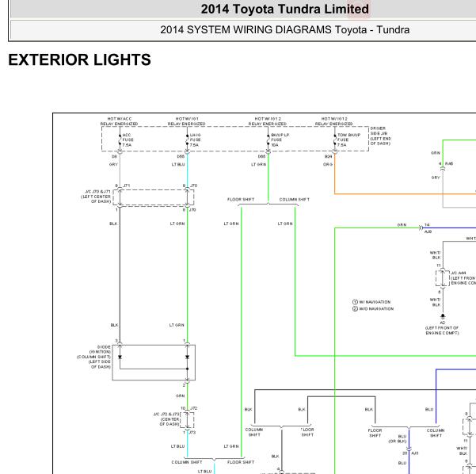Click connector pin '9J24' below TOW BK/UP fuse
The height and width of the screenshot is (474, 476).
(x=328, y=156)
